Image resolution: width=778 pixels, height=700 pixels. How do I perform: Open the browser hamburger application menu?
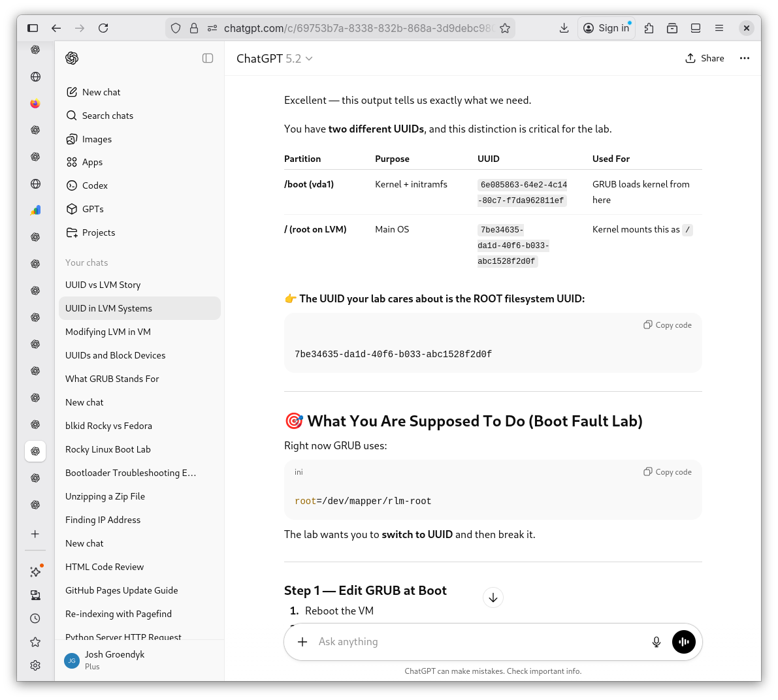point(719,28)
